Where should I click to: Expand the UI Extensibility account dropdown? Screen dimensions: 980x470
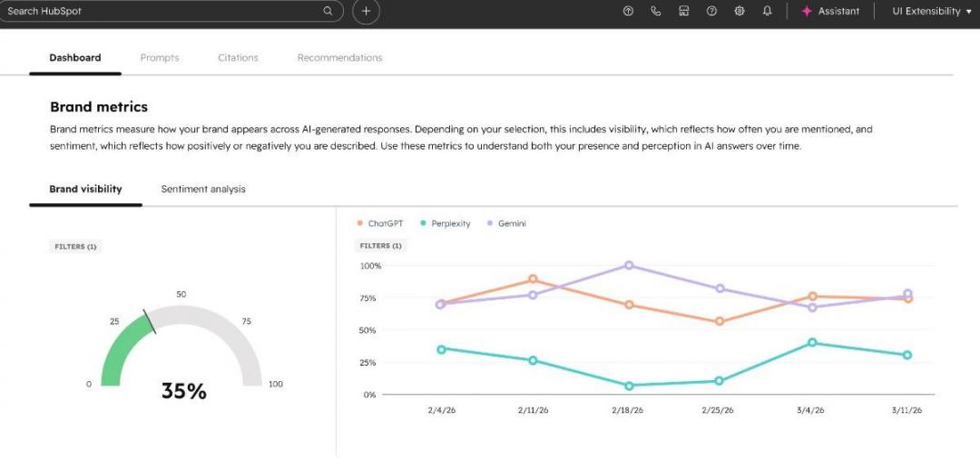point(931,11)
